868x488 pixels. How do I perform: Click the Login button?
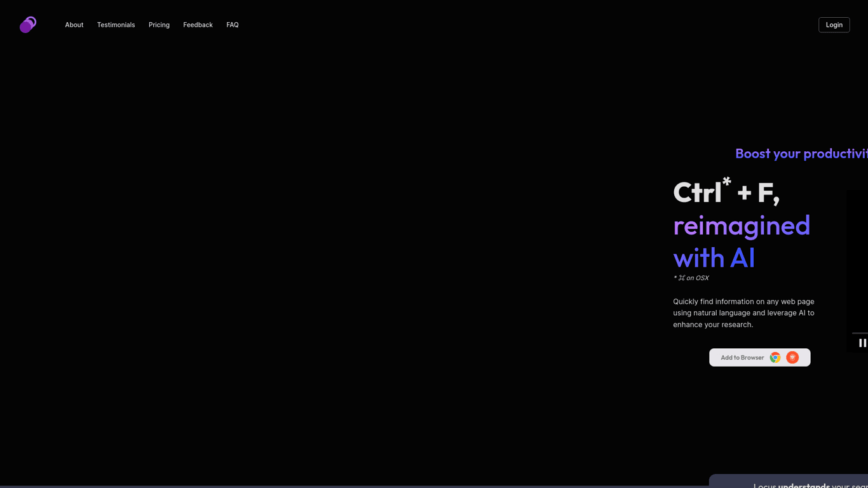tap(834, 25)
